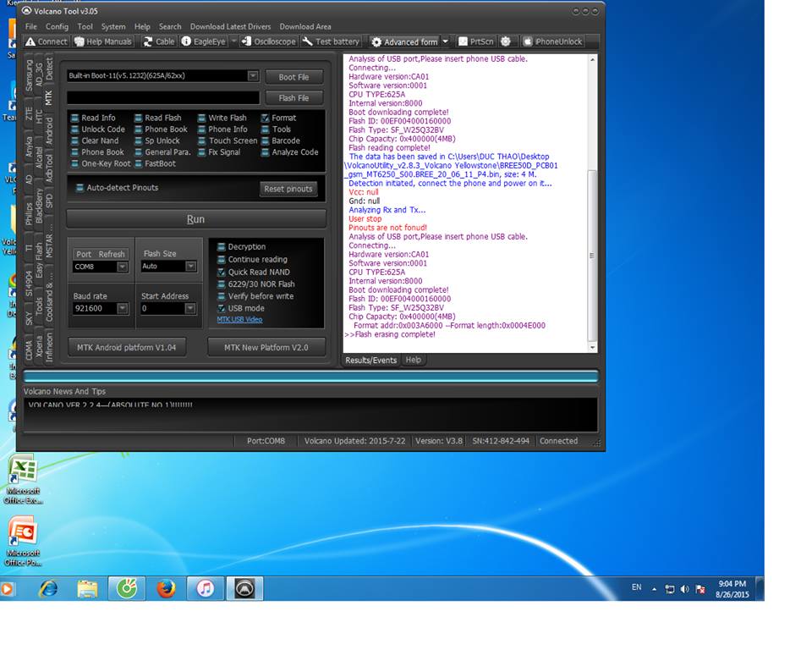812x650 pixels.
Task: Open Microsoft Office Excel desktop shortcut
Action: 23,480
